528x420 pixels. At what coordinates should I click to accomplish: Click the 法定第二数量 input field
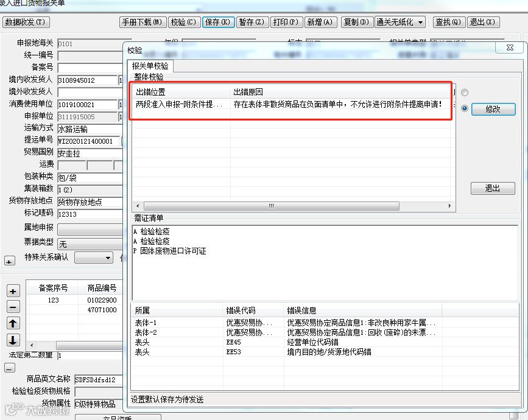(x=90, y=355)
